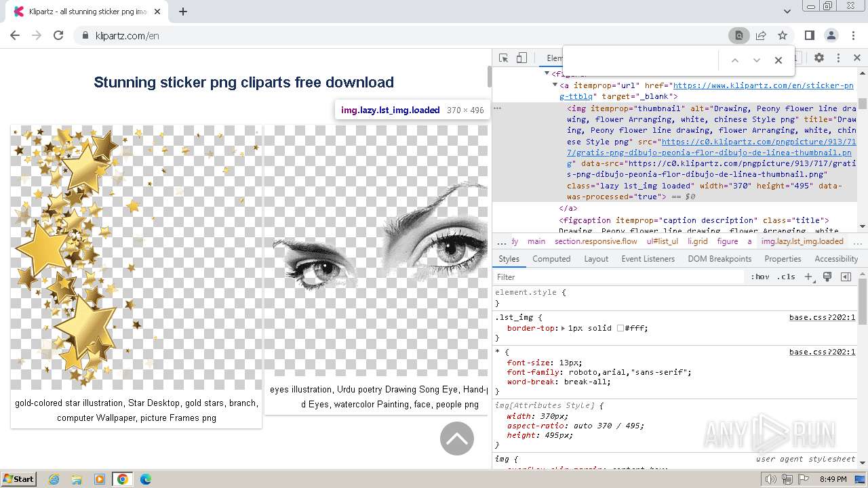The width and height of the screenshot is (868, 488).
Task: Go to previous find result arrow
Action: [734, 60]
